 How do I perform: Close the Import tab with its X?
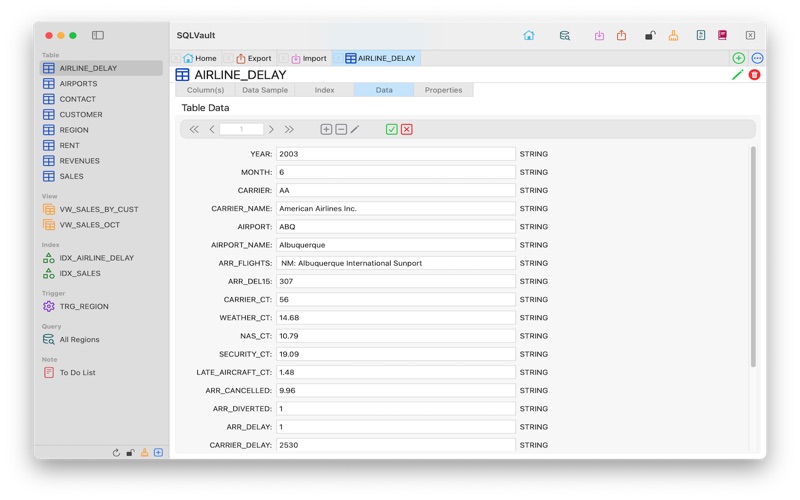point(284,58)
